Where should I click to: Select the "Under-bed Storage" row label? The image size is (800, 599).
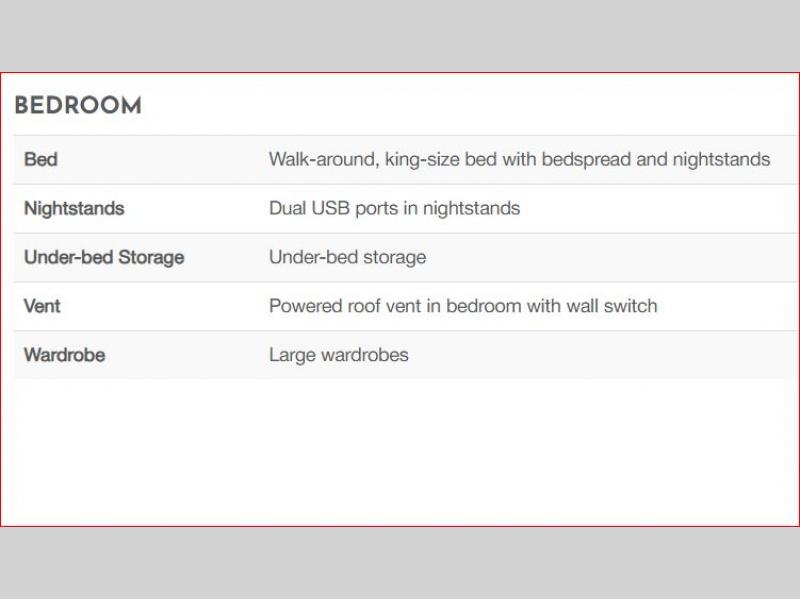tap(104, 257)
